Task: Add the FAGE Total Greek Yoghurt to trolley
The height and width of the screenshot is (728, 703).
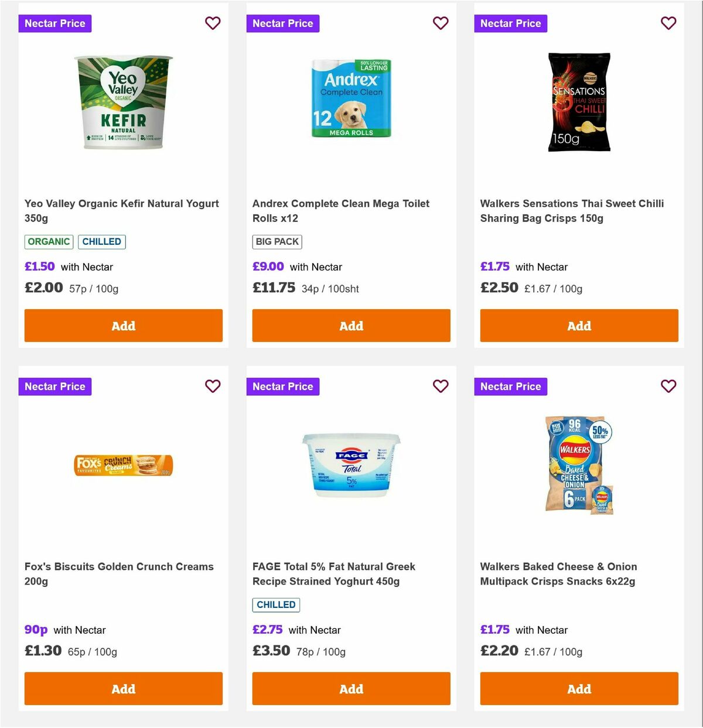Action: [351, 689]
